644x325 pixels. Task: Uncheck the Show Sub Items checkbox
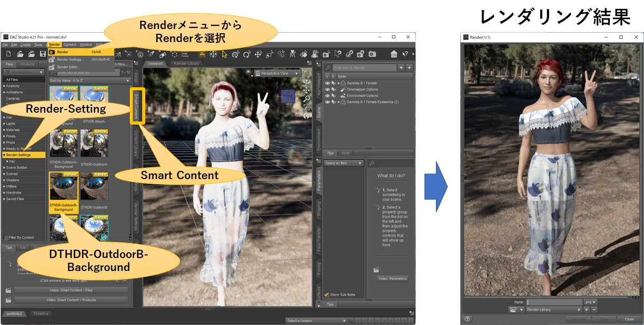326,295
